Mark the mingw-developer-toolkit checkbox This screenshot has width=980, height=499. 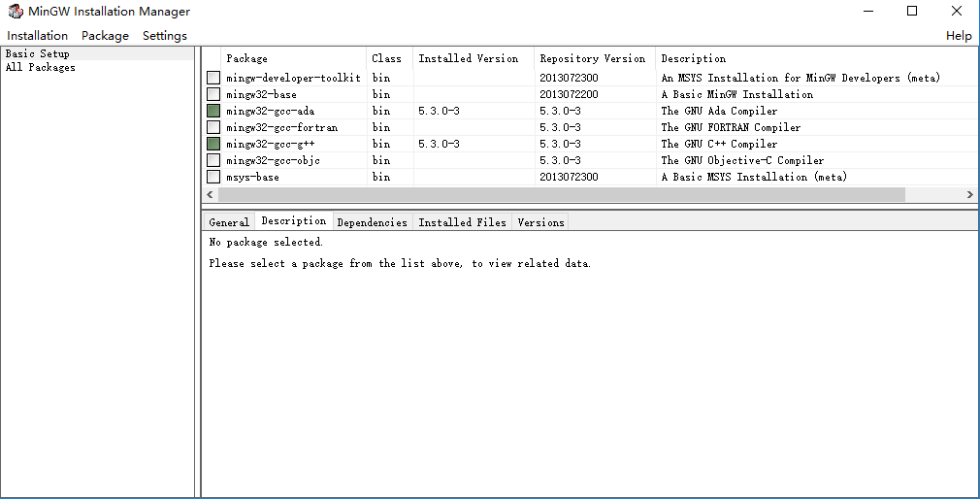pos(213,78)
